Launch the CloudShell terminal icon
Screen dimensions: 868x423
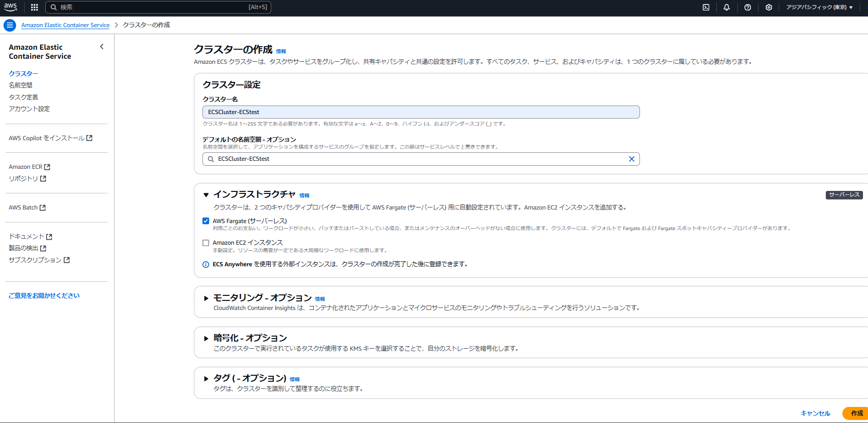[x=706, y=7]
